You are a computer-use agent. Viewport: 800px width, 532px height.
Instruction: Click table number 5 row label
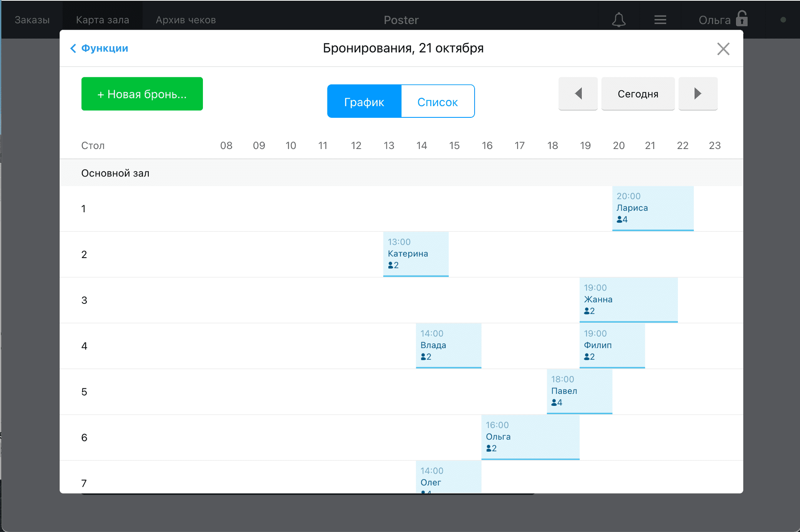(x=84, y=392)
